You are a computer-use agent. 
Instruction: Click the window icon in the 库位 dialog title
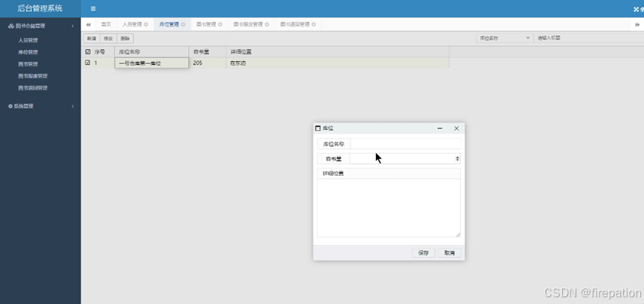[x=317, y=128]
